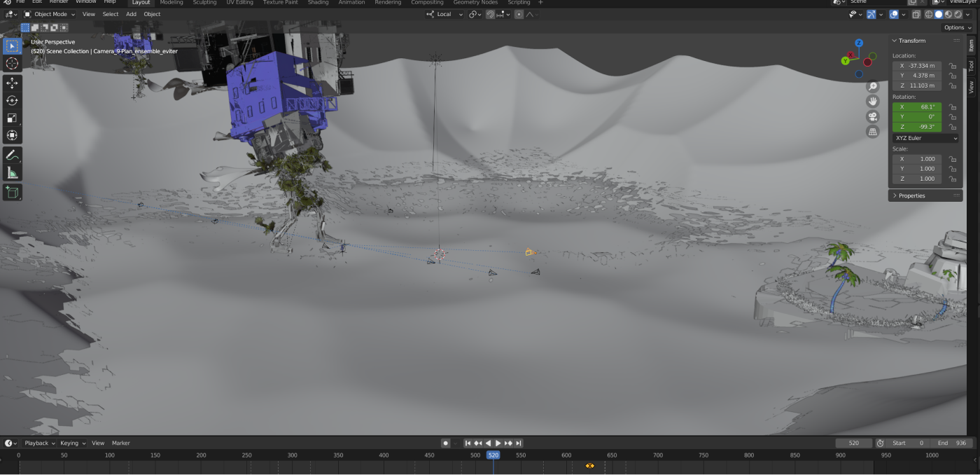Play the animation forward
The width and height of the screenshot is (980, 475).
498,443
